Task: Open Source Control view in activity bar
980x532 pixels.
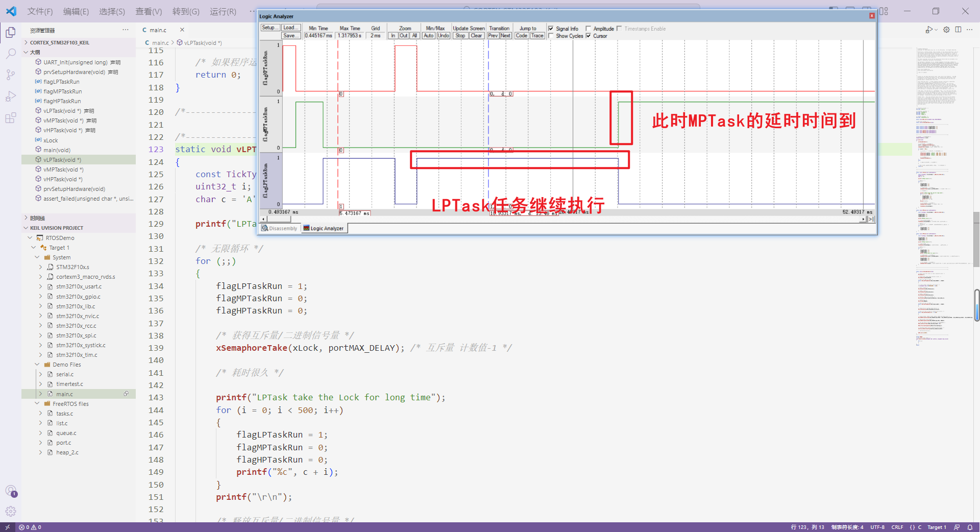Action: tap(10, 75)
